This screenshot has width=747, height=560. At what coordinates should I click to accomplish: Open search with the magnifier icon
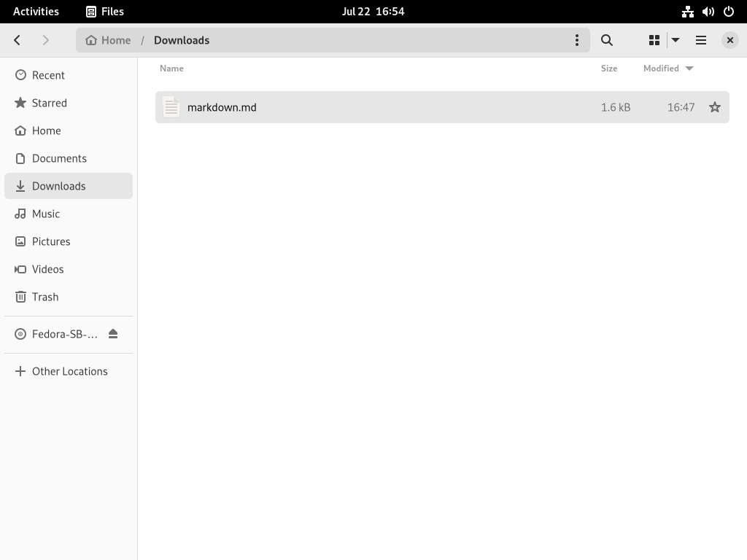pos(606,40)
